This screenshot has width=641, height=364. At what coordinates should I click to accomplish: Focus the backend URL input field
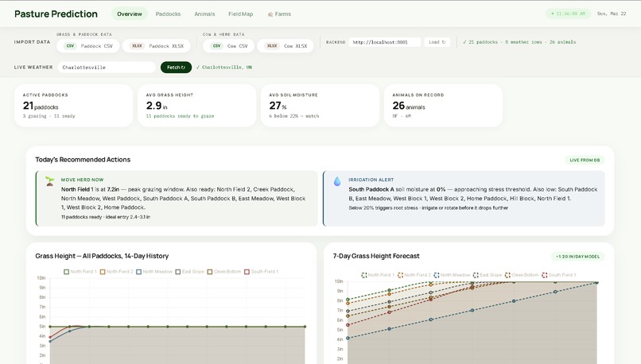[x=385, y=42]
